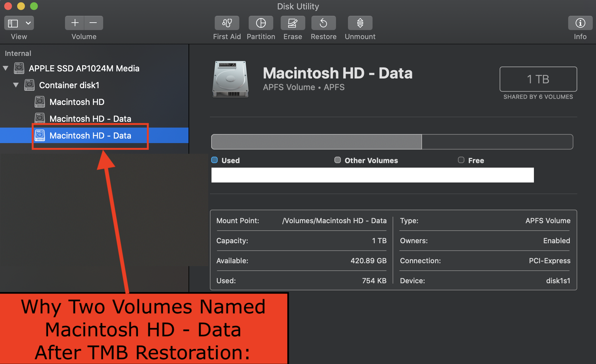Viewport: 596px width, 364px height.
Task: Click the Connection: label
Action: click(x=420, y=261)
